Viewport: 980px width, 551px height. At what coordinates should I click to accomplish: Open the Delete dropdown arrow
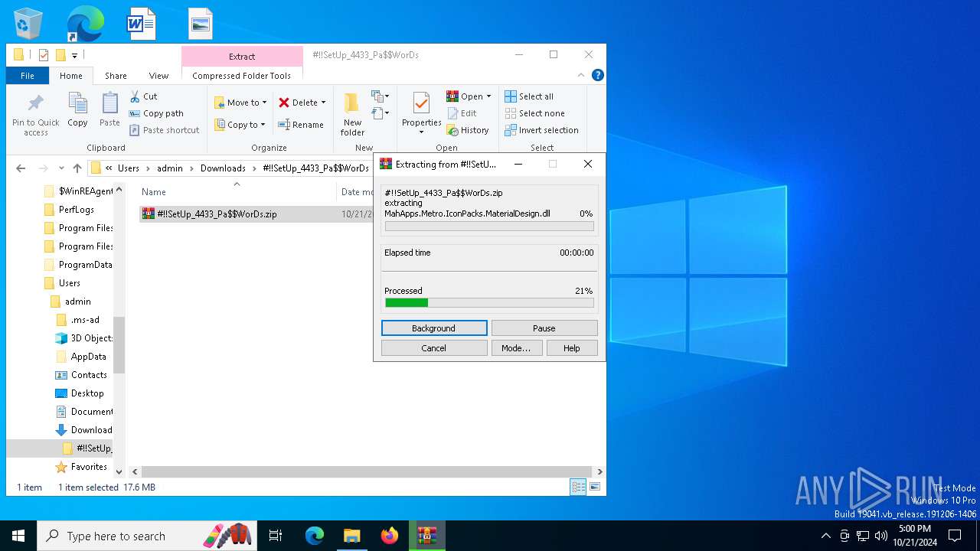click(x=323, y=103)
